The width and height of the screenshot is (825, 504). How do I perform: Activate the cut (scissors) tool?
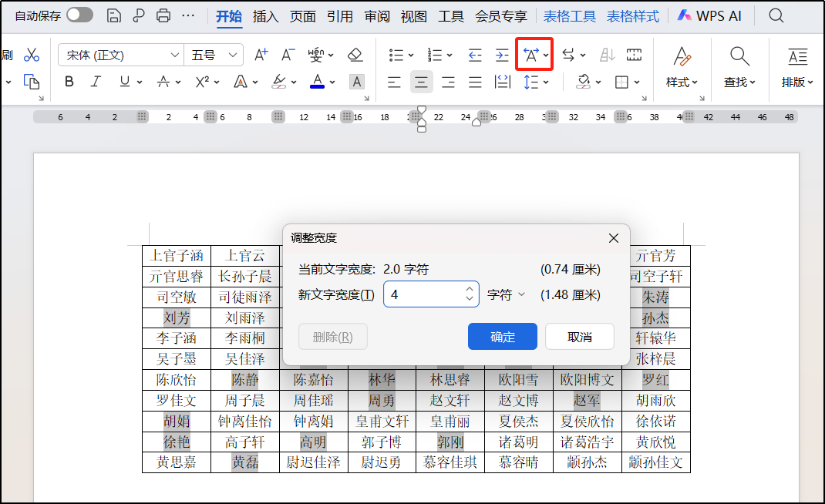pyautogui.click(x=32, y=55)
